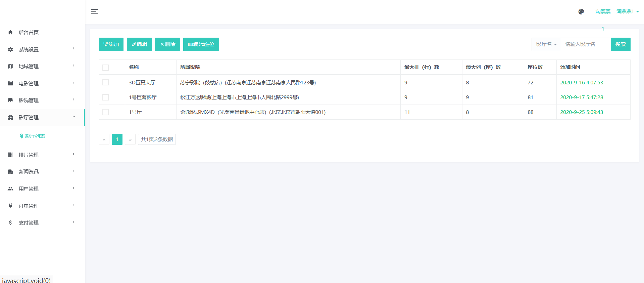
Task: Click the people icon for 用户管理
Action: coord(10,189)
